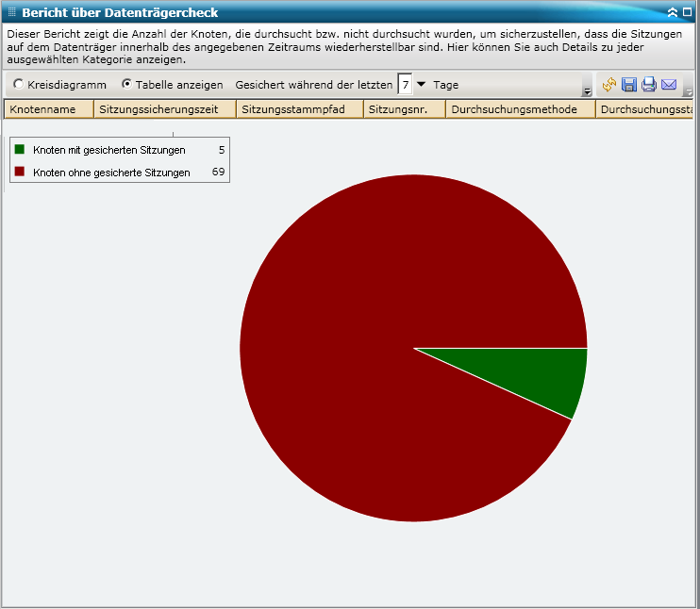Click the grip icon left of report title
Screen dimensions: 700x609
(12, 12)
